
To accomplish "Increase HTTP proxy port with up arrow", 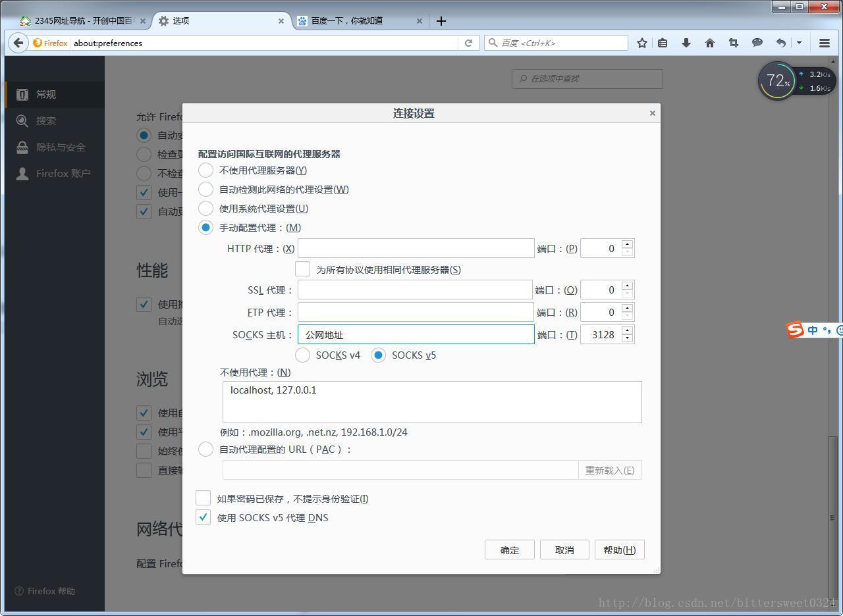I will [627, 244].
